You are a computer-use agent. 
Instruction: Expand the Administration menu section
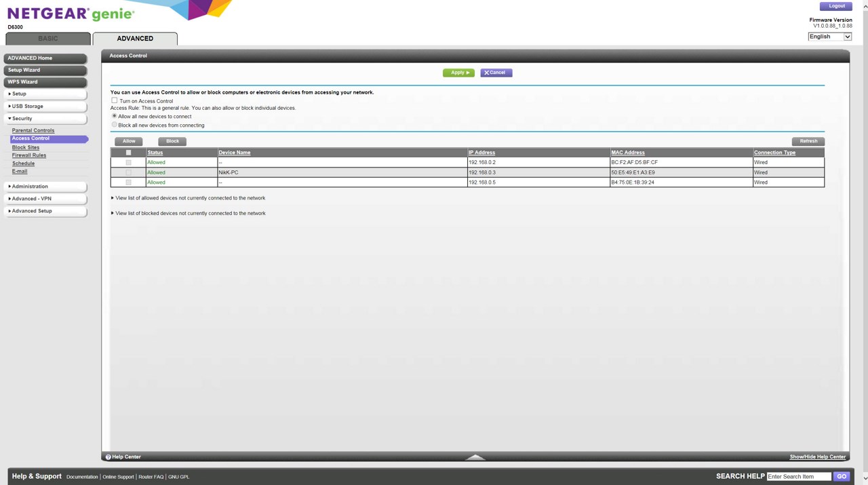(x=45, y=187)
